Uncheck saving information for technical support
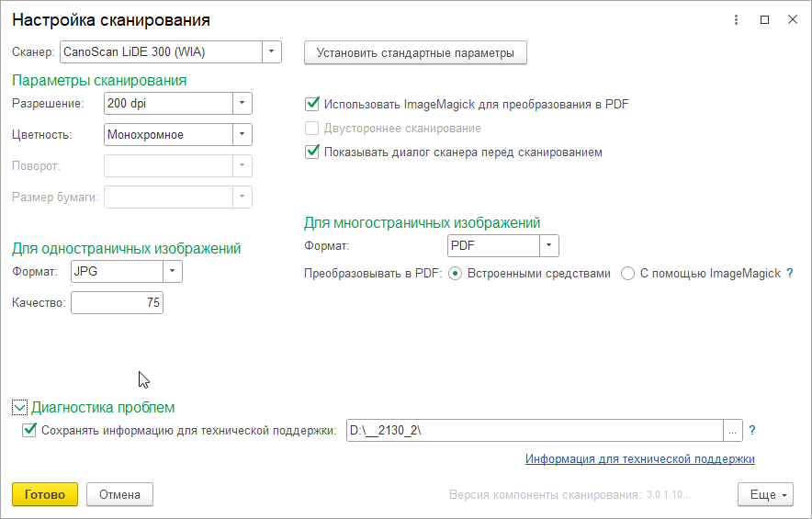The image size is (812, 519). click(29, 430)
